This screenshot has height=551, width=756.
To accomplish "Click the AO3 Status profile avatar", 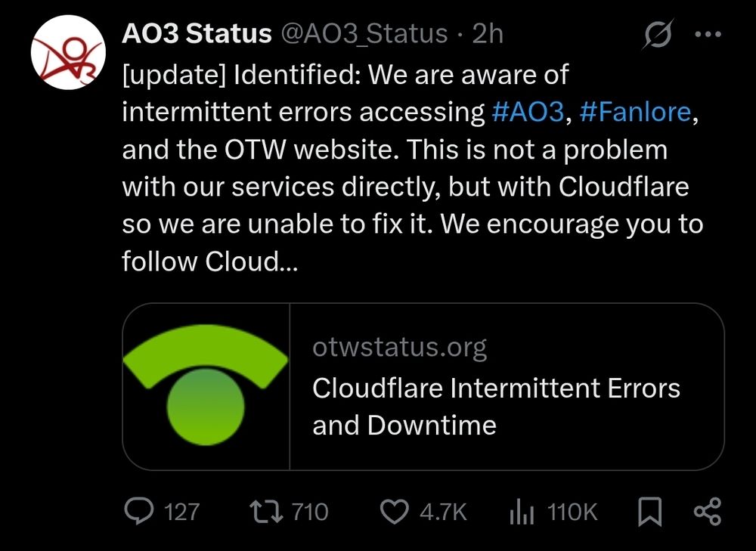I will click(67, 54).
